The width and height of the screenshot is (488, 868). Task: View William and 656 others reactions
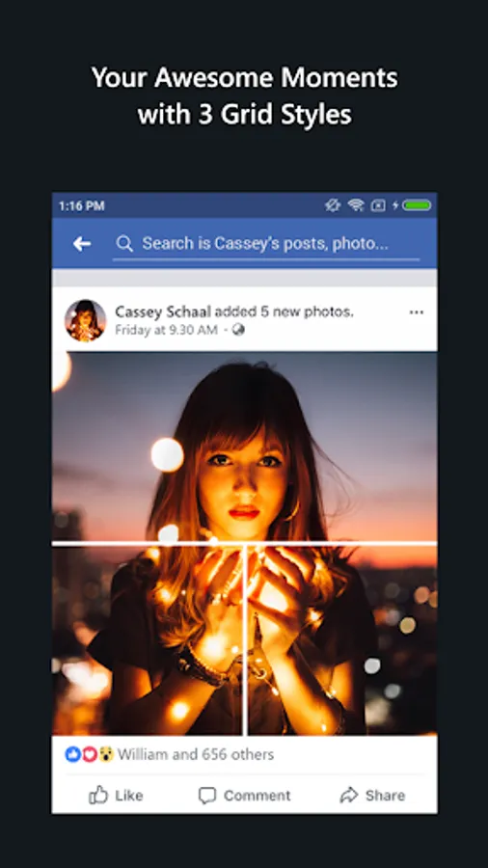pyautogui.click(x=196, y=754)
